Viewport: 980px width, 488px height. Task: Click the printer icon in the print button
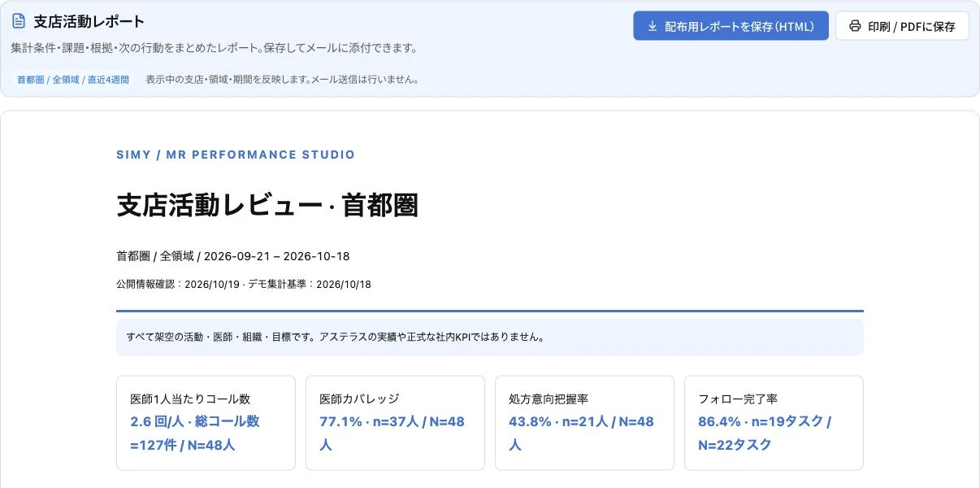pos(855,26)
